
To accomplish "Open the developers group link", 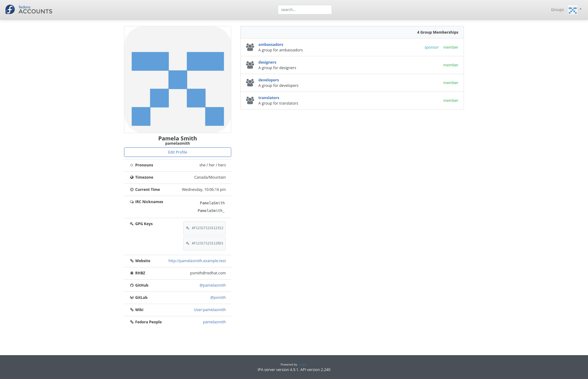I will (269, 80).
